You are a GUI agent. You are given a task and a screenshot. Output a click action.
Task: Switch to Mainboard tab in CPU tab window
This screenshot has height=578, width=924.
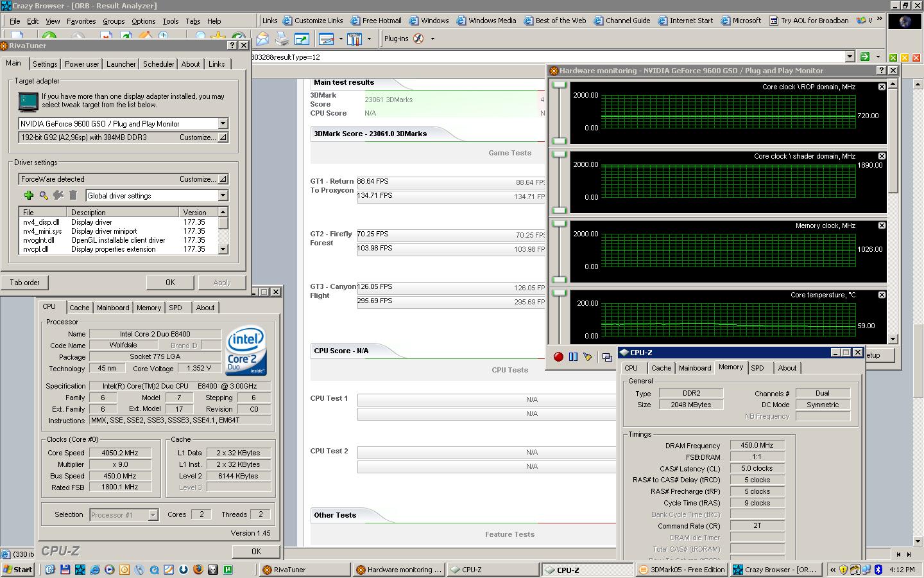point(113,308)
